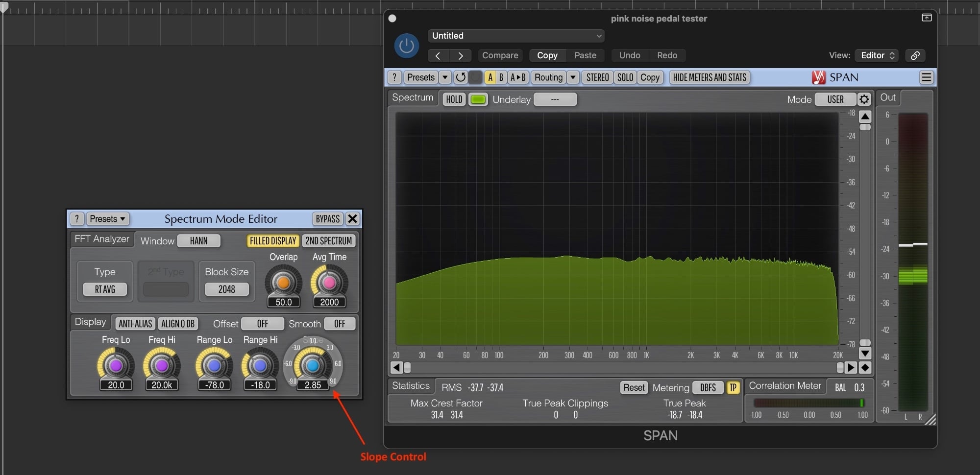Toggle BYPASS in the Spectrum Mode Editor
Screen dimensions: 980x475
(x=328, y=219)
